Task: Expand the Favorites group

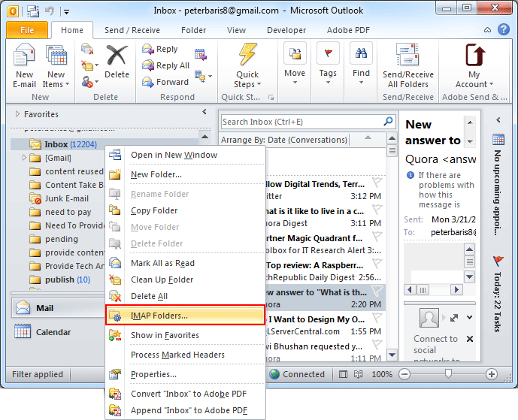Action: 17,114
